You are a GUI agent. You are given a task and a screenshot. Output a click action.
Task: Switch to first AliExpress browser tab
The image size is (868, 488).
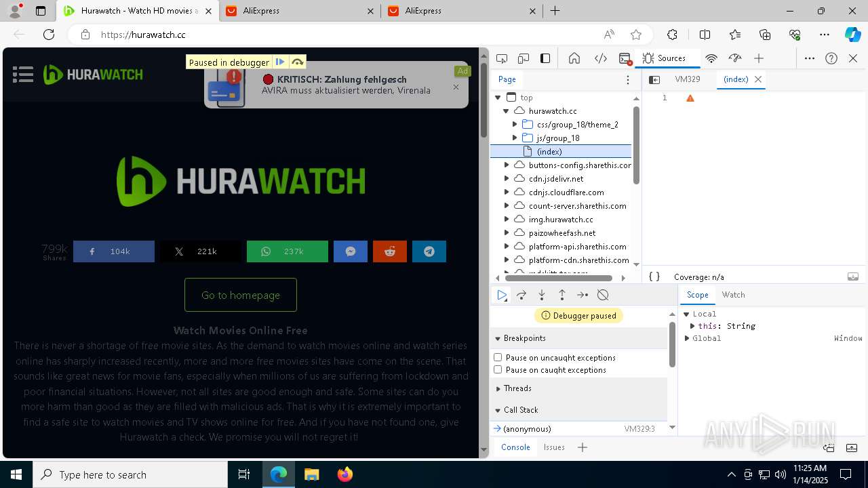pos(299,11)
